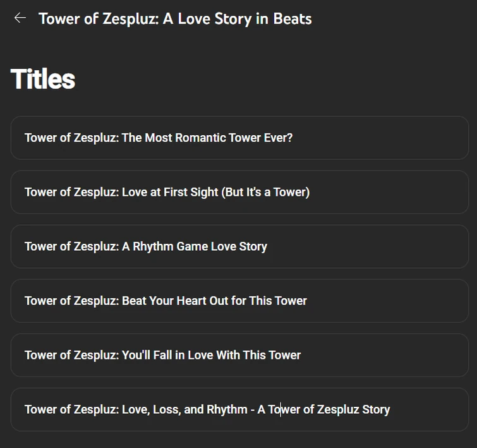This screenshot has height=448, width=477.
Task: Select 'Love, Loss, and Rhythm' title option
Action: pyautogui.click(x=239, y=409)
